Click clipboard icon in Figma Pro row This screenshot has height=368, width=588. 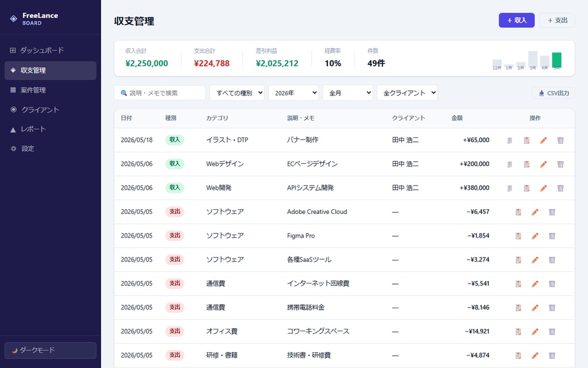[519, 236]
